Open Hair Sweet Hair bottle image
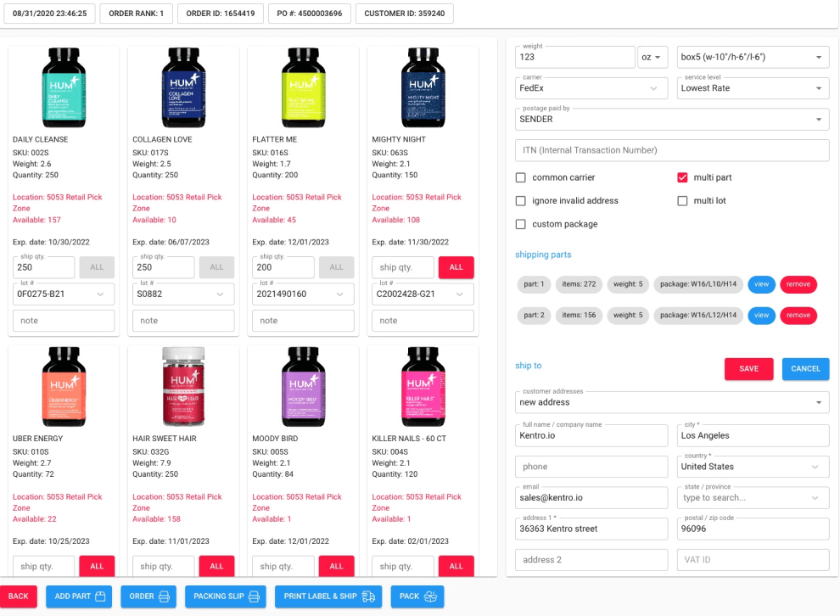Viewport: 840px width, 616px height. pyautogui.click(x=183, y=387)
